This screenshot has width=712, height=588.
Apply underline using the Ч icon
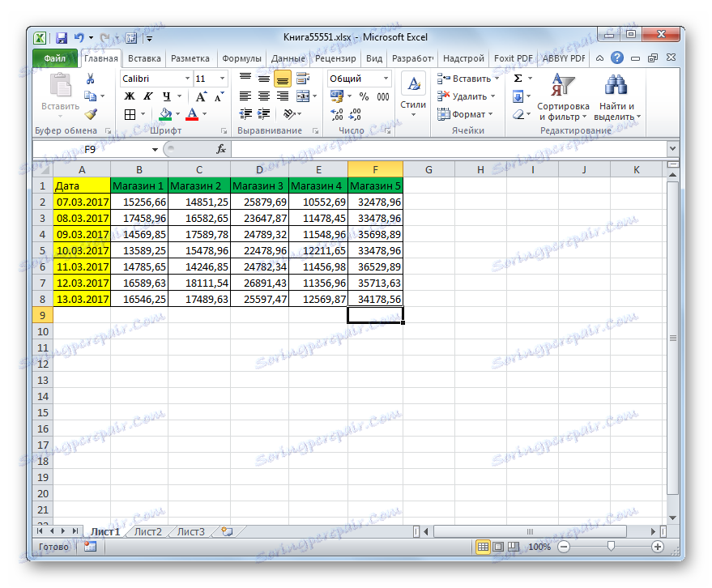click(x=167, y=96)
